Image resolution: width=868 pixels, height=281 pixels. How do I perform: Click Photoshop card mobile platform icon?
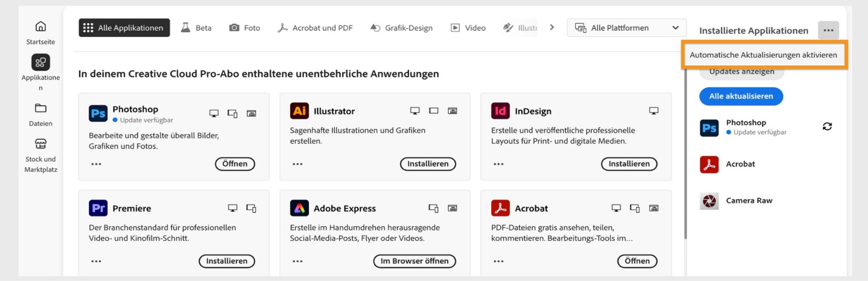pos(232,114)
